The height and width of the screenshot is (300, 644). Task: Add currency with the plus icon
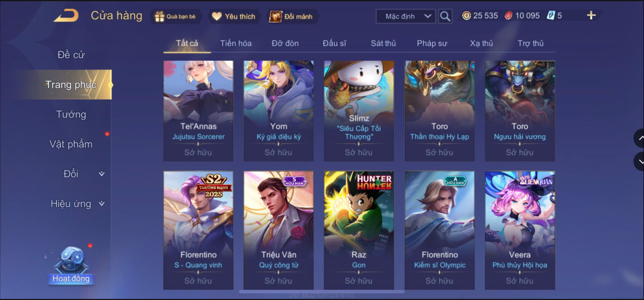click(591, 15)
